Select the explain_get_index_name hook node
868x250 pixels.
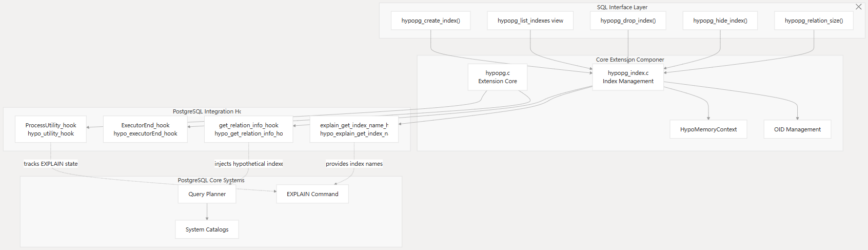coord(354,129)
